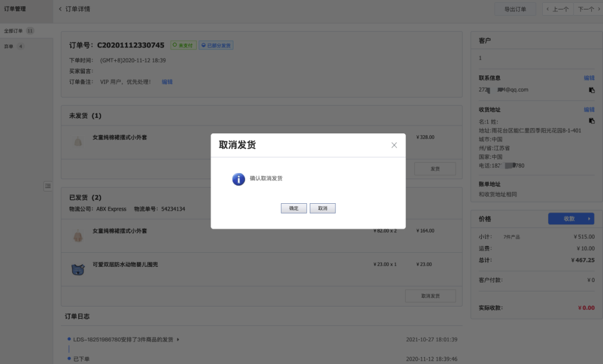Screen dimensions: 603x364
Task: Close the 取消发货 dialog
Action: [394, 145]
